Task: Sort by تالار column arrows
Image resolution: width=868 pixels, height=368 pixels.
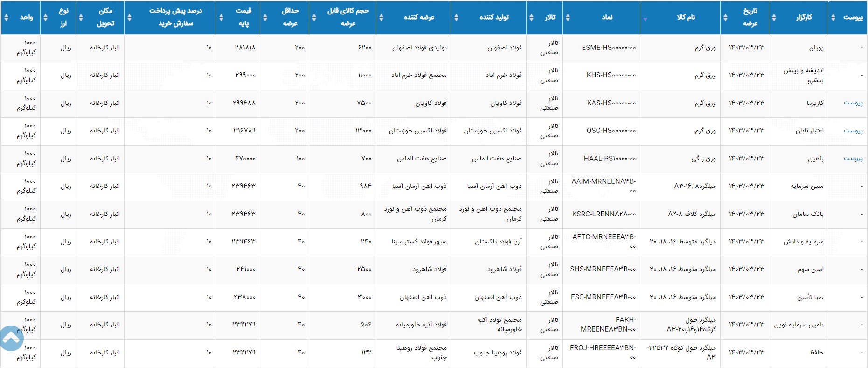Action: coord(531,17)
